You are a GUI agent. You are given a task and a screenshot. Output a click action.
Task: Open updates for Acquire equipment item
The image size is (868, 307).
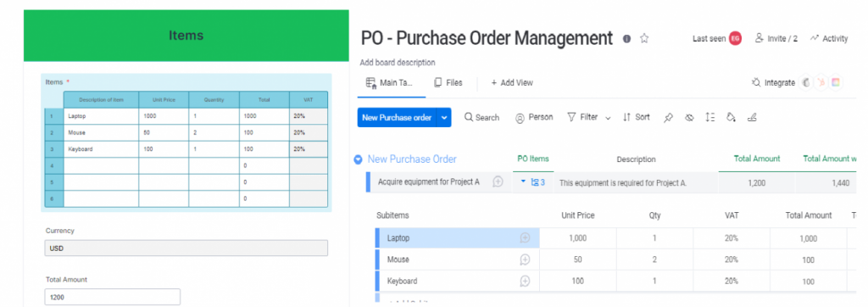click(x=498, y=181)
